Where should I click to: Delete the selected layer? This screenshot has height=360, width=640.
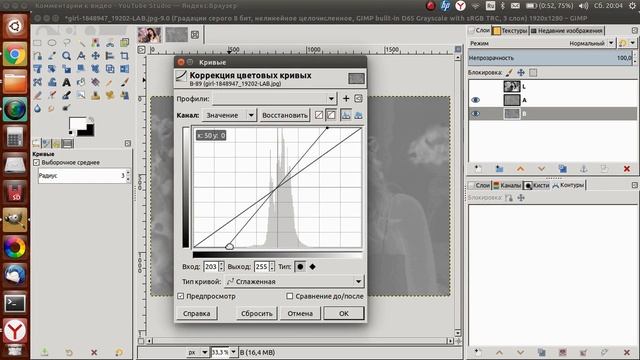click(x=627, y=169)
